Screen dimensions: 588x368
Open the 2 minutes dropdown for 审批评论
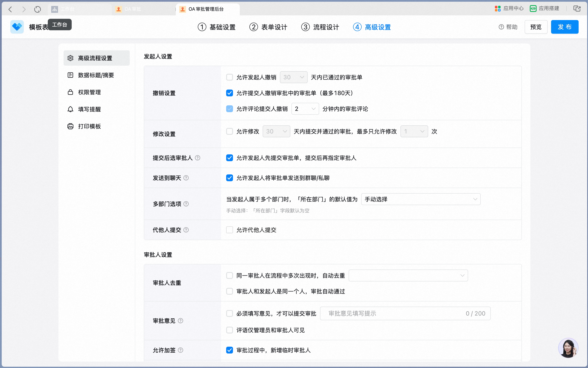[x=305, y=109]
